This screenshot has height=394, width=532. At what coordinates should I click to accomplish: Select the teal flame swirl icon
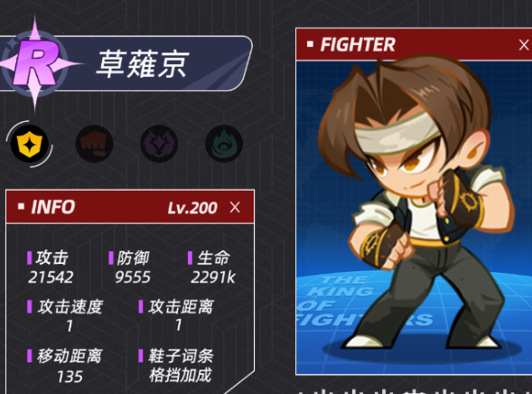point(224,144)
